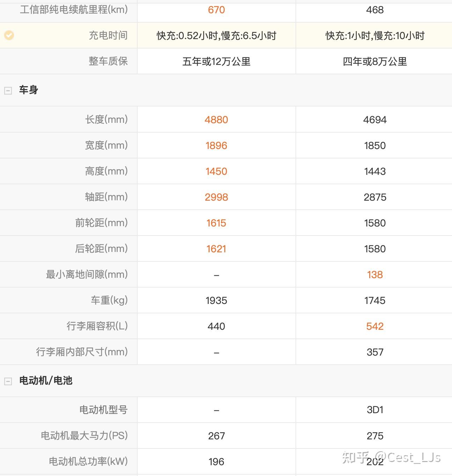Screen dimensions: 452x476
Task: Select the wheelbase value 2875
Action: pos(375,197)
